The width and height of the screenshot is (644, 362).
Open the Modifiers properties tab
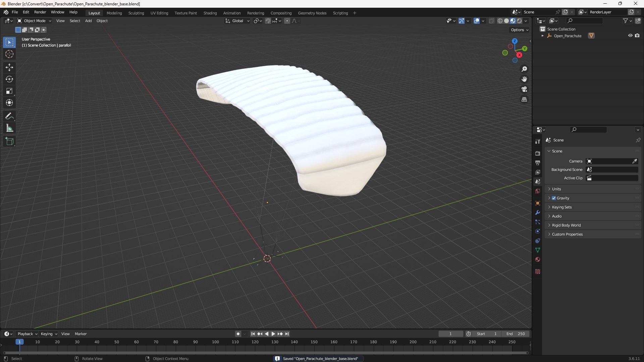point(538,213)
